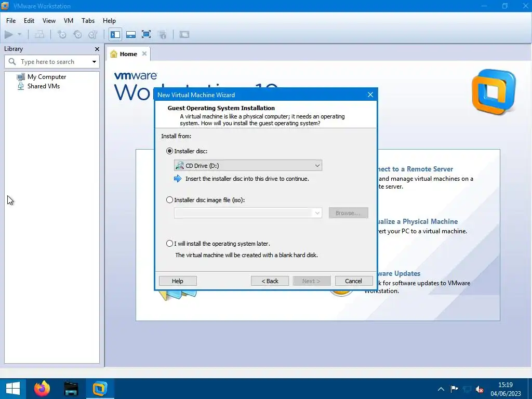Screen dimensions: 532x399
Task: Click the muted volume tray icon
Action: pos(480,389)
